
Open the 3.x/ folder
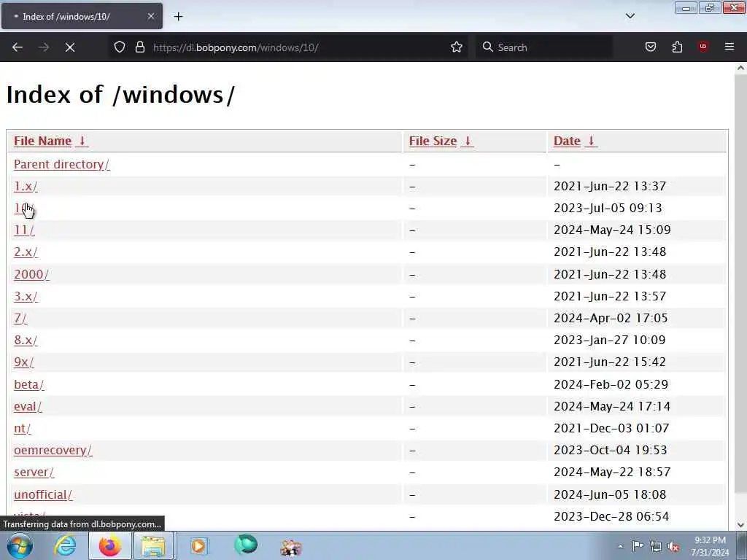[26, 296]
